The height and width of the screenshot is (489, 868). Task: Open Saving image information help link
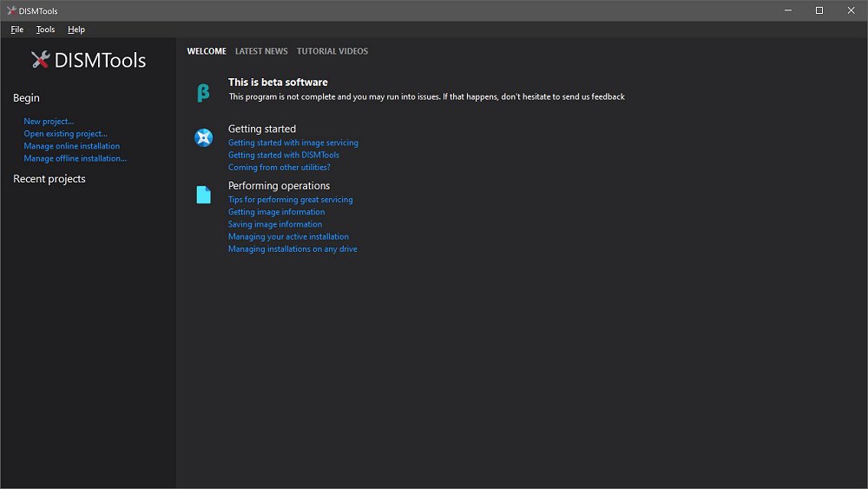click(x=274, y=224)
